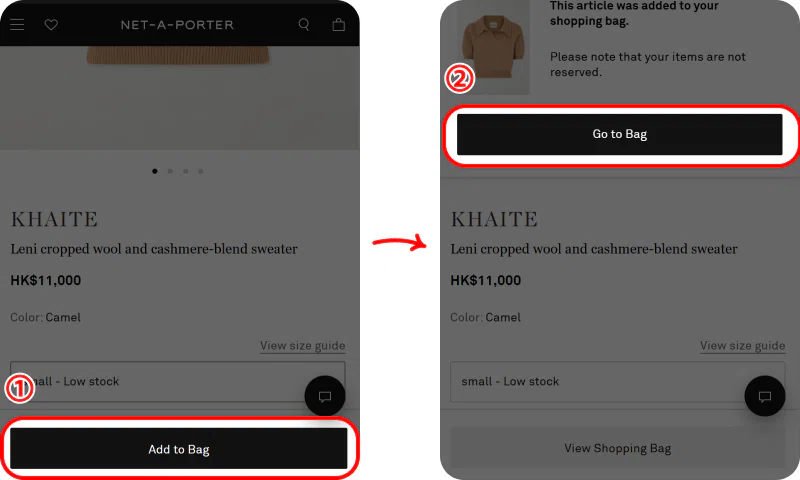Expand left size dropdown showing Low stock
800x480 pixels.
tap(178, 382)
